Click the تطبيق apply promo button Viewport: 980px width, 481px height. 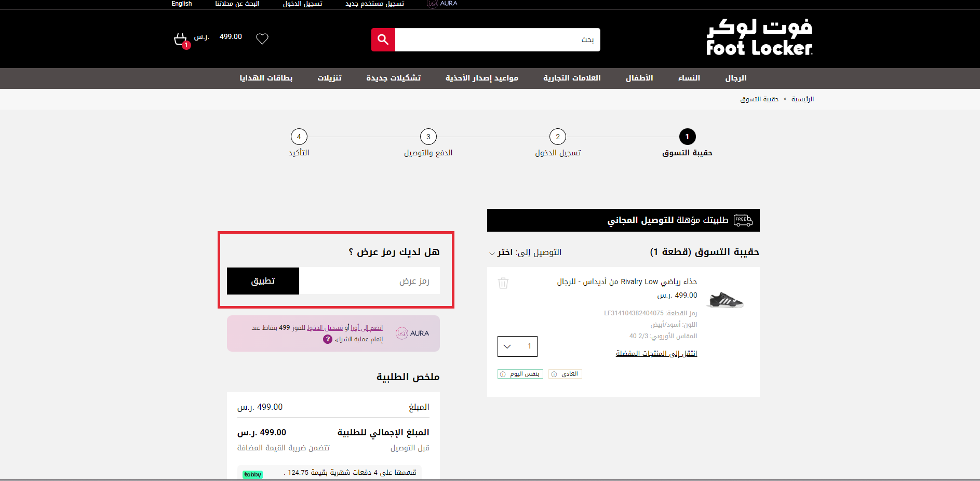click(x=263, y=281)
